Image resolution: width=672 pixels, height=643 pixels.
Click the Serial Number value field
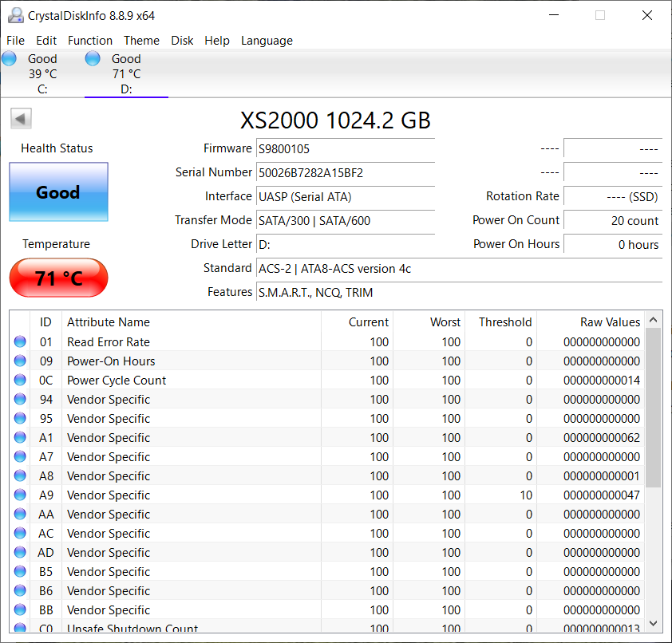pyautogui.click(x=345, y=173)
